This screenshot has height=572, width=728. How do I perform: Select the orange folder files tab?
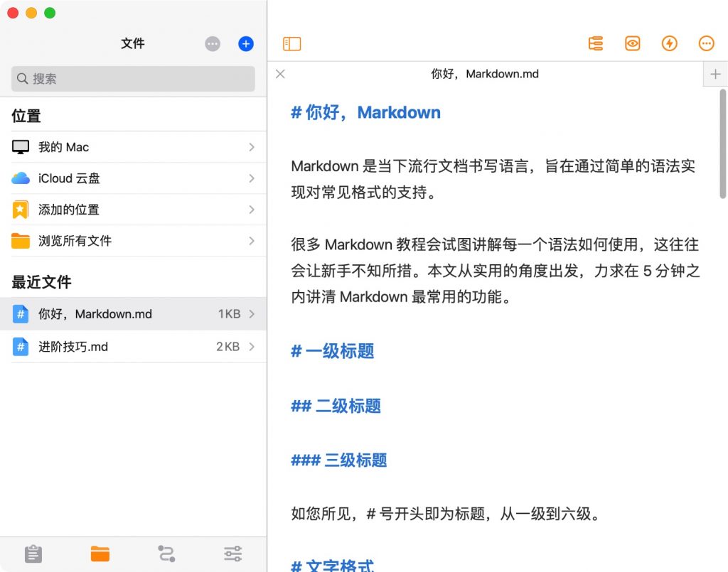(x=100, y=554)
